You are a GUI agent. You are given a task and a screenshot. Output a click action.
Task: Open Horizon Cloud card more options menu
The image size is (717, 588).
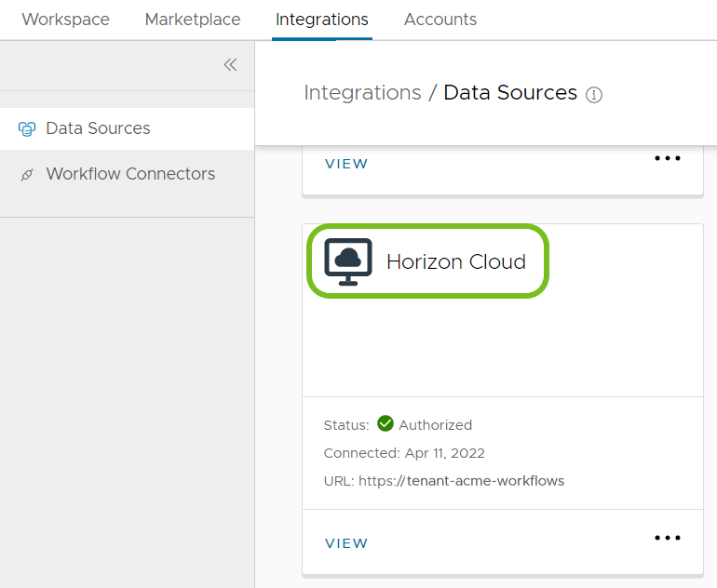(667, 538)
